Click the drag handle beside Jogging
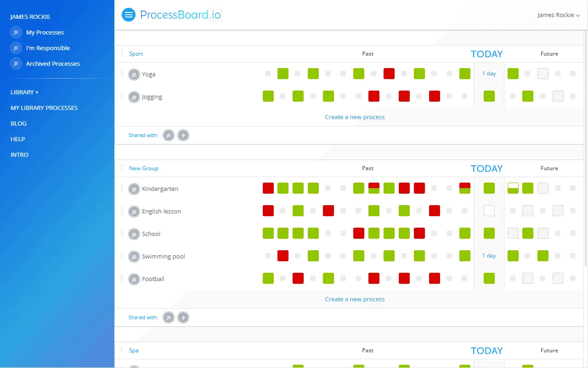Screen dimensions: 588x368 [x=121, y=97]
